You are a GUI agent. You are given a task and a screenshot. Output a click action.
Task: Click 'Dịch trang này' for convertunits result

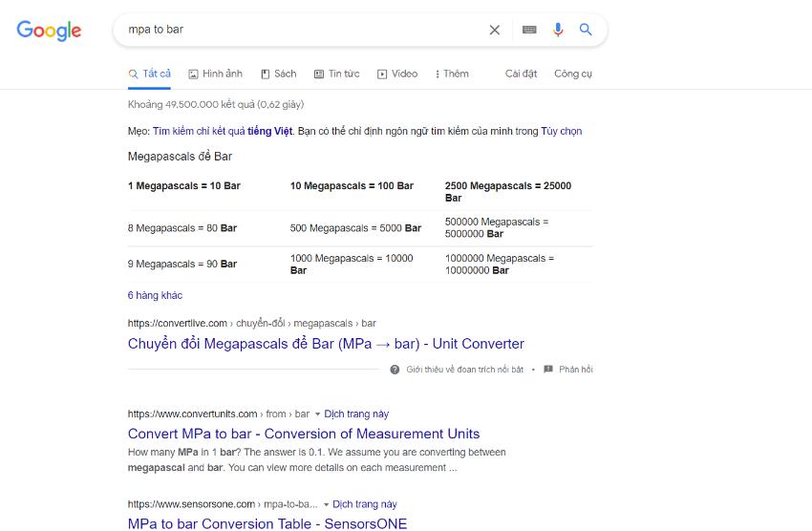pos(356,414)
